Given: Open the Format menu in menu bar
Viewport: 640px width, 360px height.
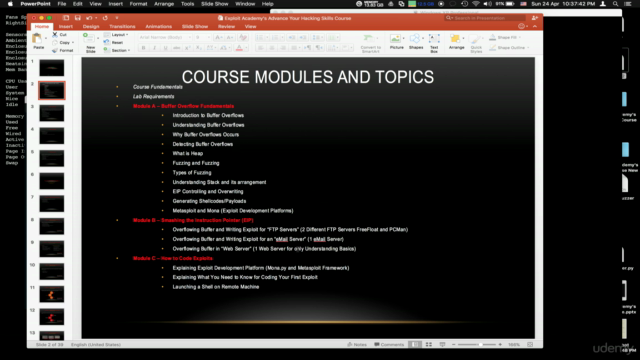Looking at the screenshot, I should tap(138, 4).
